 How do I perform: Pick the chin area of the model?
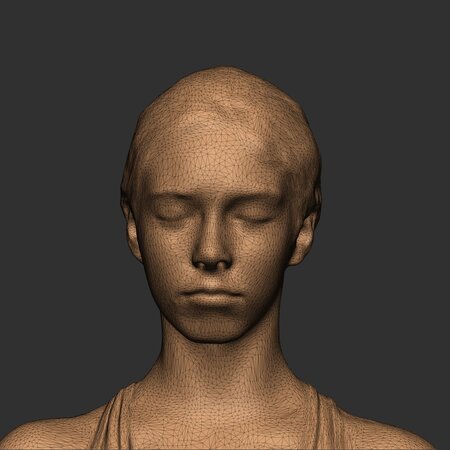coord(213,328)
